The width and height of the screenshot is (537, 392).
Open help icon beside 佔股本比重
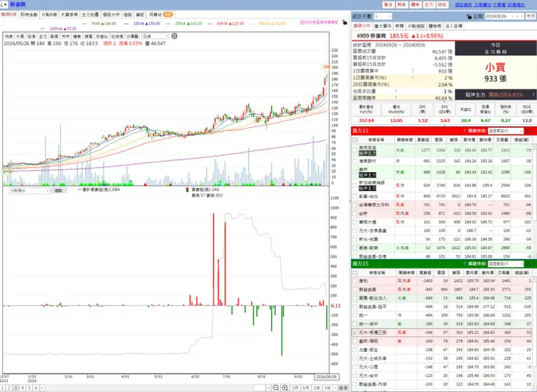396,91
